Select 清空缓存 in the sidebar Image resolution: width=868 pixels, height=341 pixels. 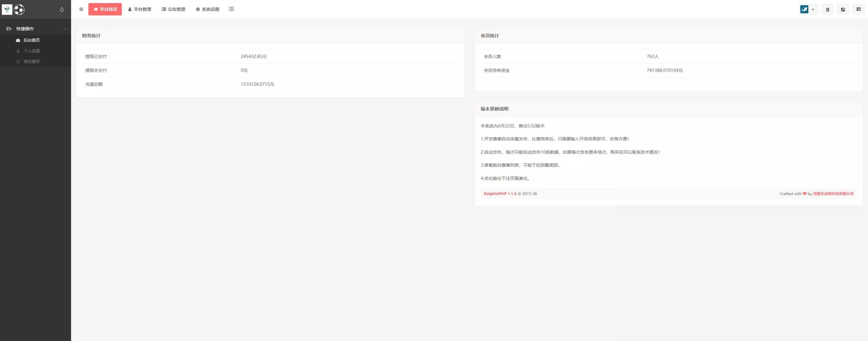coord(32,62)
